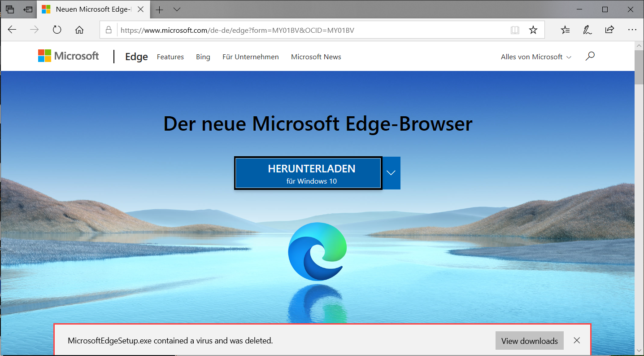
Task: Open Microsoft News nav item
Action: click(x=316, y=57)
